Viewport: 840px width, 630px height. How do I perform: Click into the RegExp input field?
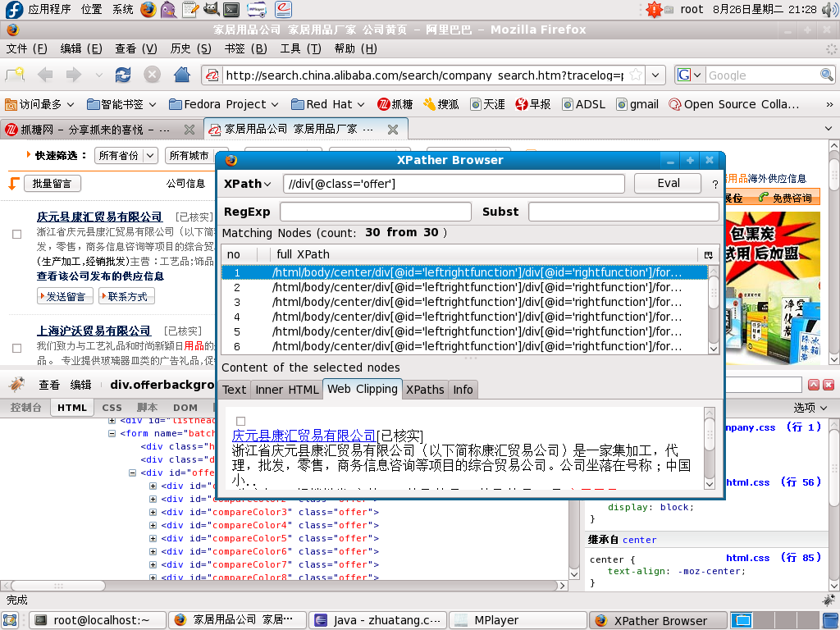376,212
